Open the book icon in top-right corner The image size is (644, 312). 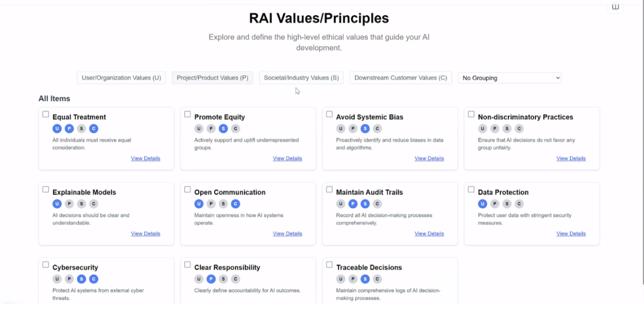[x=615, y=7]
